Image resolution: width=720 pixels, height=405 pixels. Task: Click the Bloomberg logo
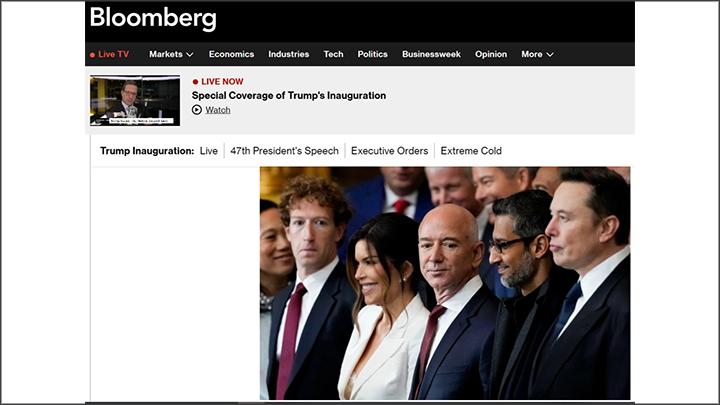pos(152,18)
